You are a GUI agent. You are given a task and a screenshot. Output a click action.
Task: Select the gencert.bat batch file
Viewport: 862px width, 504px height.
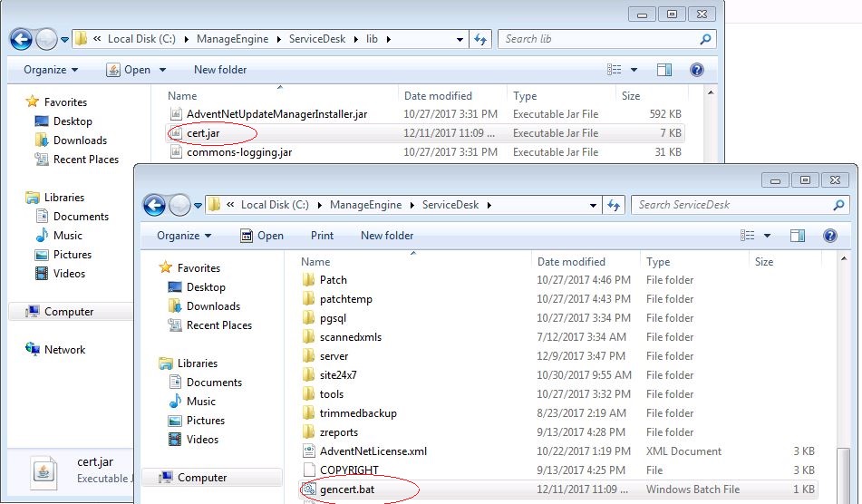click(346, 489)
